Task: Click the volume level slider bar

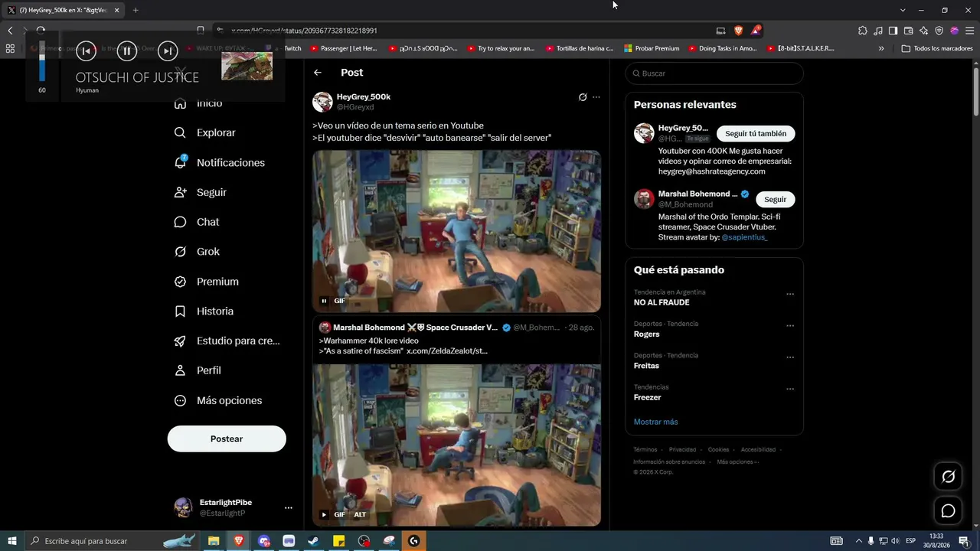Action: click(42, 61)
